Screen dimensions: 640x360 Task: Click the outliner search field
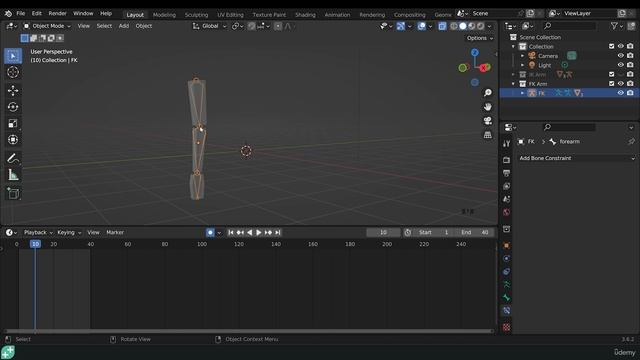tap(569, 26)
